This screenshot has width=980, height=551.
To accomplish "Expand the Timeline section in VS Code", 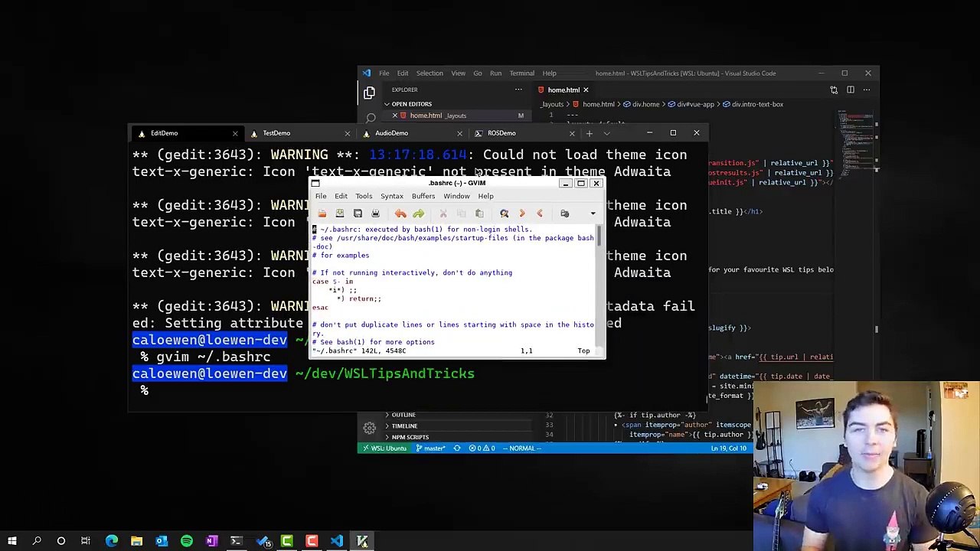I will coord(404,426).
